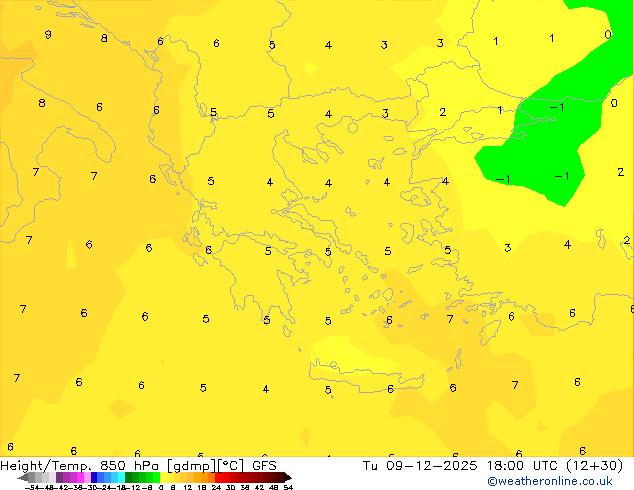Click the 'Height/Temp.' title text

coord(46,466)
